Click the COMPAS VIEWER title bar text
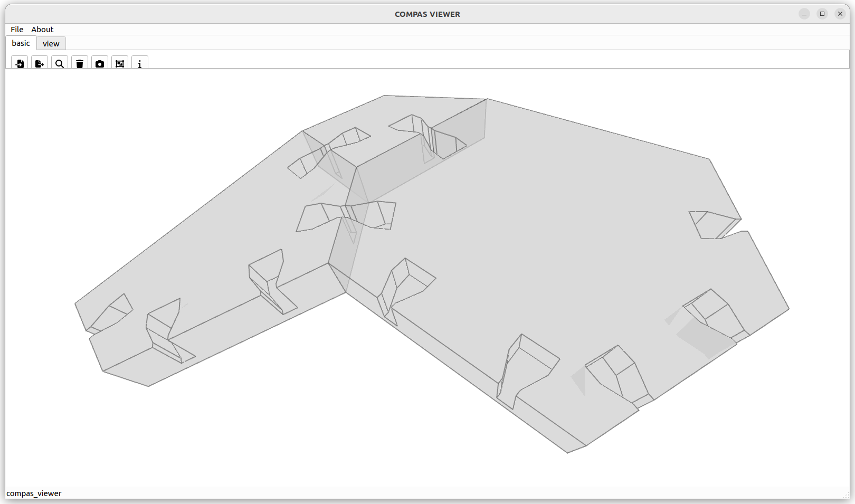This screenshot has height=504, width=855. [427, 14]
